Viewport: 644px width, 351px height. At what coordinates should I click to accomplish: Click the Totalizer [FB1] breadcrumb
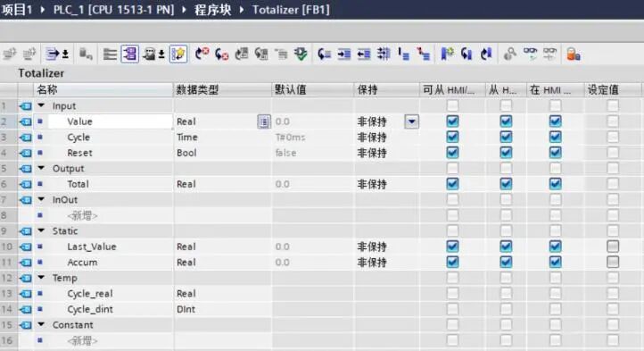click(x=291, y=10)
